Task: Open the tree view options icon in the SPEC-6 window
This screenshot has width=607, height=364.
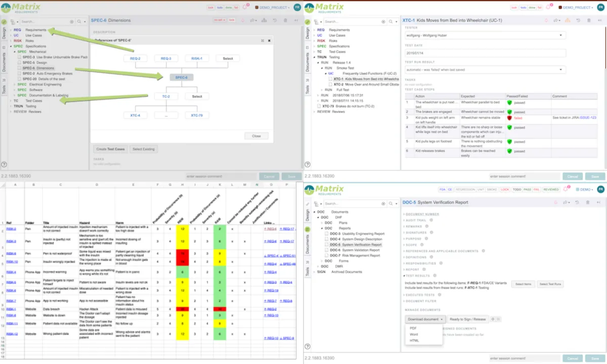Action: coord(13,22)
